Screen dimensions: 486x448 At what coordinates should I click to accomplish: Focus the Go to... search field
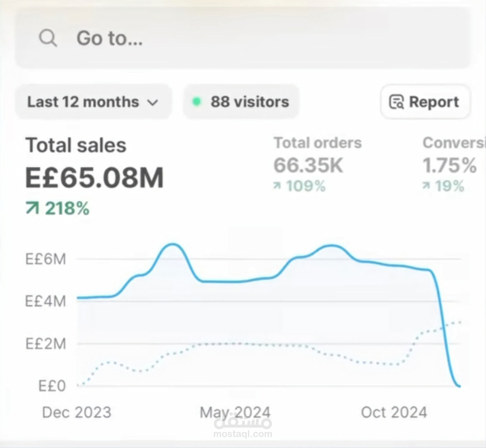(243, 38)
